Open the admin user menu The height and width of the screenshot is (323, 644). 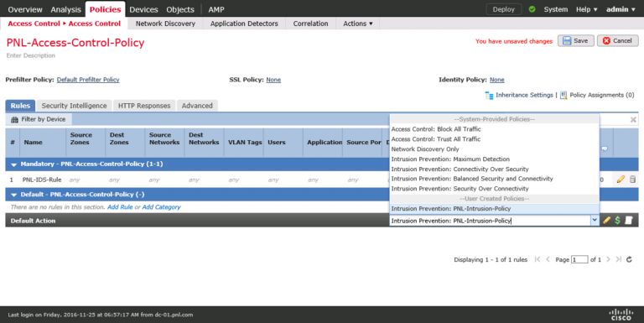(621, 9)
